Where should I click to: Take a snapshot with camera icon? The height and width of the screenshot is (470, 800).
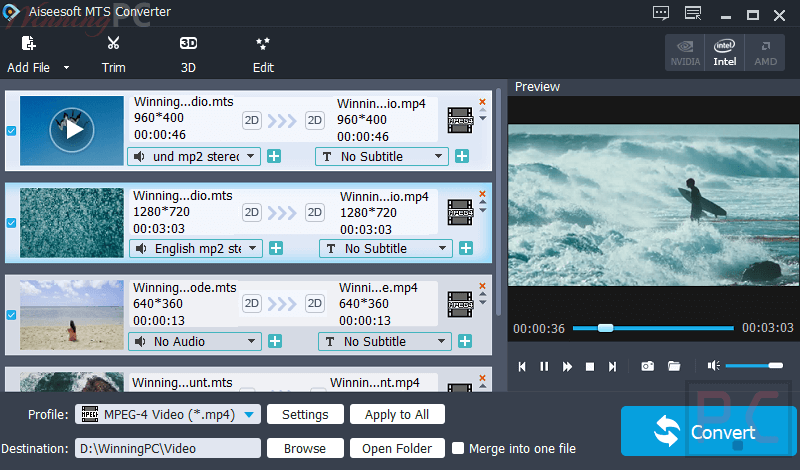(647, 366)
